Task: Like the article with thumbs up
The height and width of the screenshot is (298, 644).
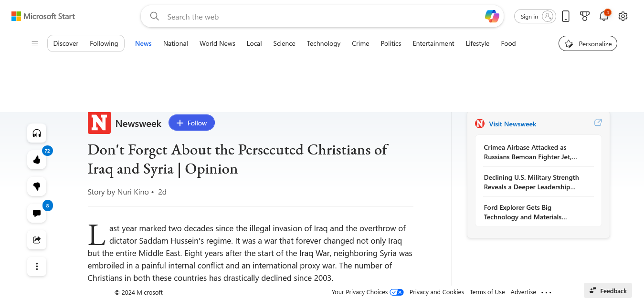Action: (x=37, y=160)
